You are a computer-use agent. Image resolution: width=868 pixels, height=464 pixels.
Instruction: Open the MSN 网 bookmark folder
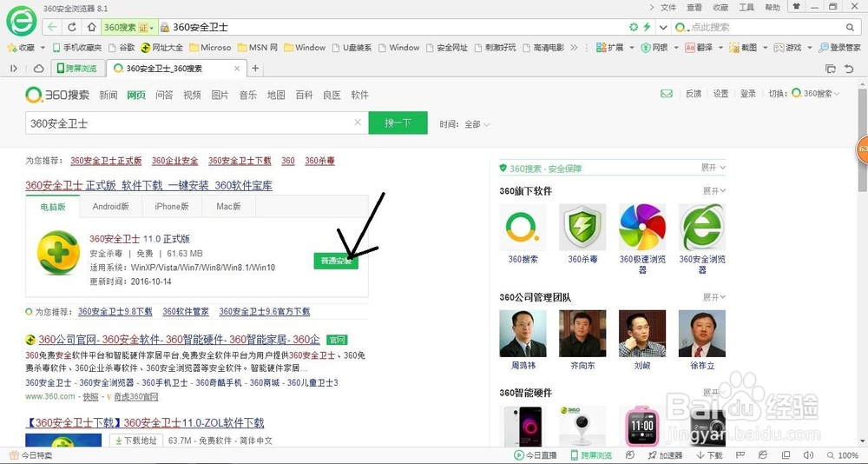click(x=258, y=48)
